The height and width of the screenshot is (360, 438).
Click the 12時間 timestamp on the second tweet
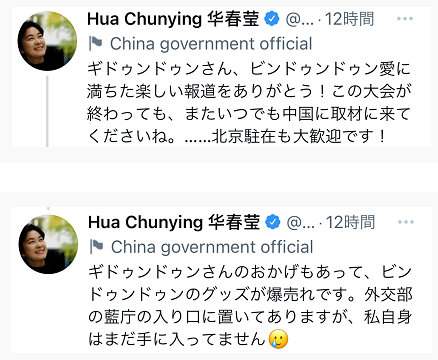(350, 222)
